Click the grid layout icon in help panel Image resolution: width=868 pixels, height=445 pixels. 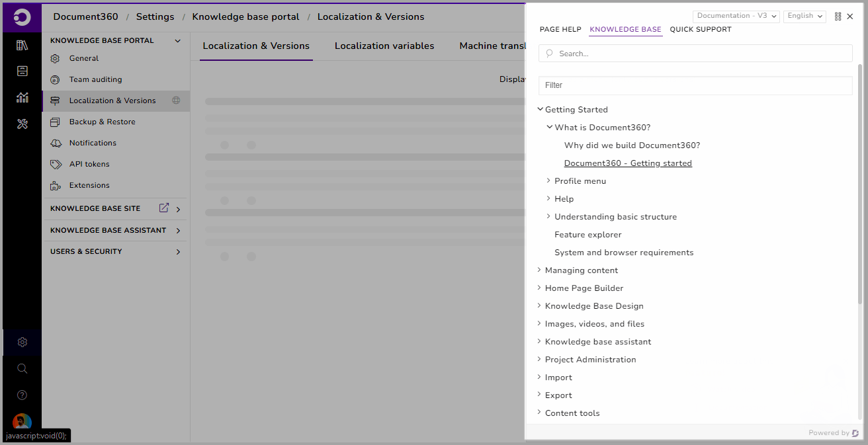click(838, 17)
